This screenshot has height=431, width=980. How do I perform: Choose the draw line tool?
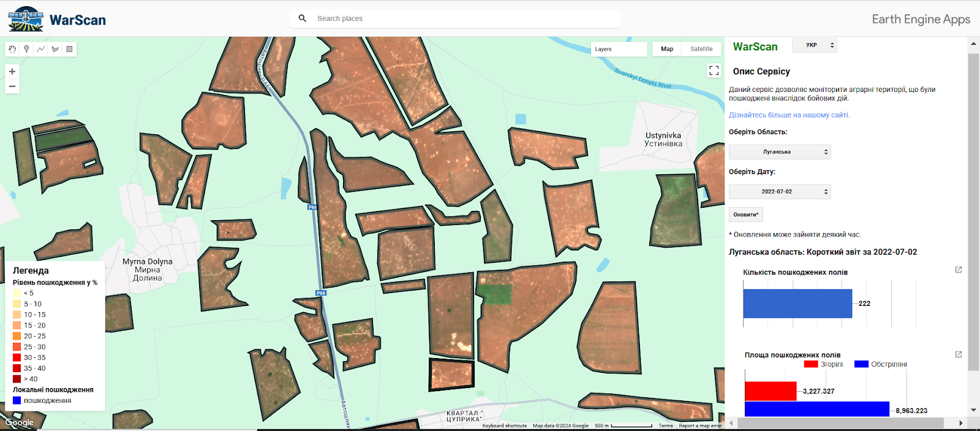pyautogui.click(x=40, y=49)
